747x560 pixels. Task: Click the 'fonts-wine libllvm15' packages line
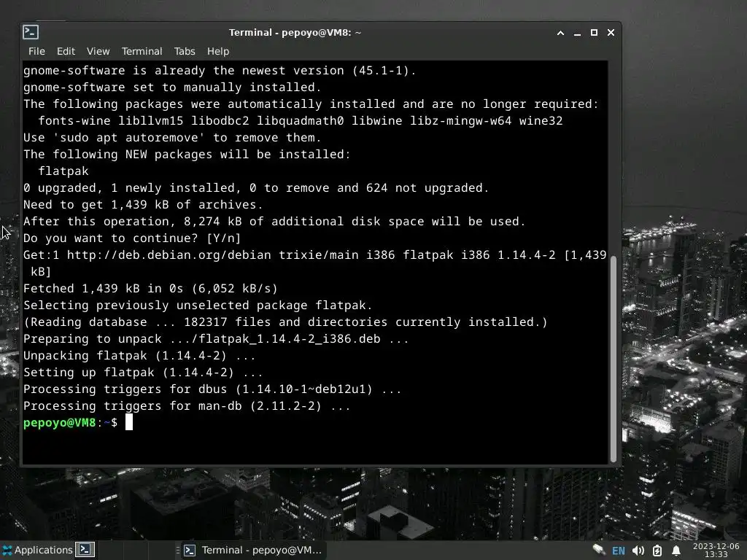point(300,120)
